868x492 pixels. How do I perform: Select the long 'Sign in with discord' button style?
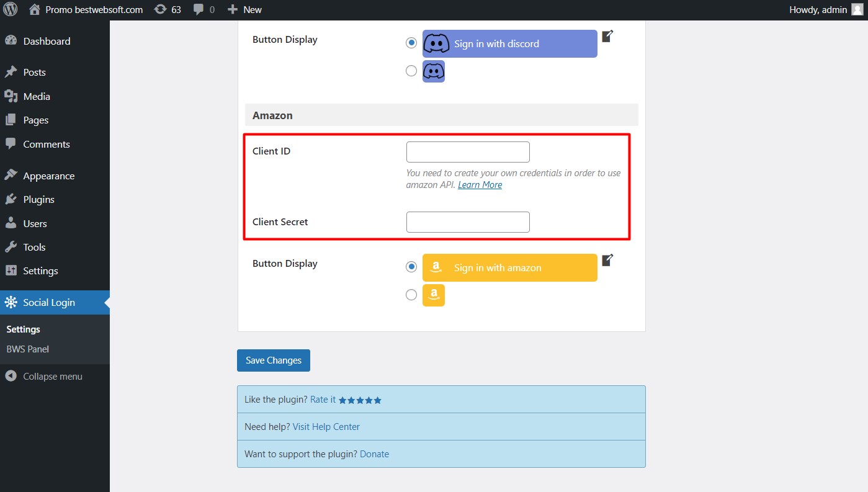tap(411, 43)
